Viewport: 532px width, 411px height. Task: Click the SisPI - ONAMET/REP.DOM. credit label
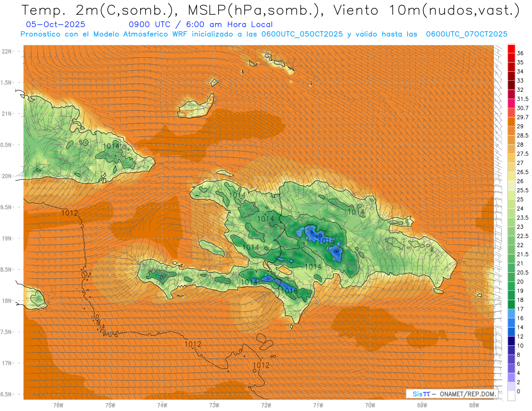pyautogui.click(x=451, y=394)
